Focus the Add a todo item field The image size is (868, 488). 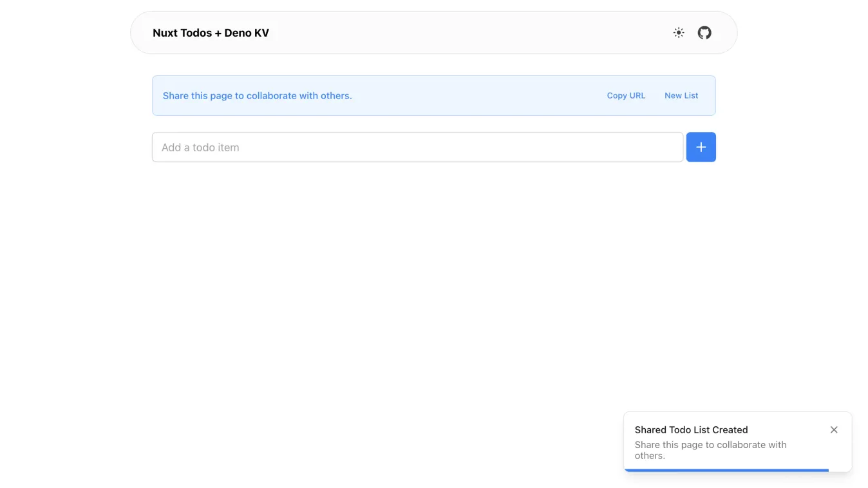click(x=417, y=147)
